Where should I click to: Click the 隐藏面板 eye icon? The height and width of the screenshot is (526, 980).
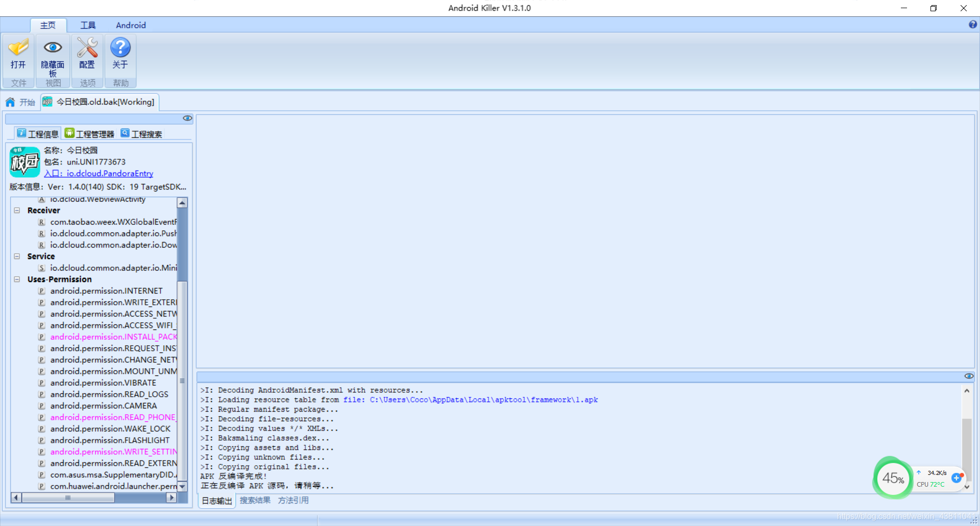coord(53,47)
